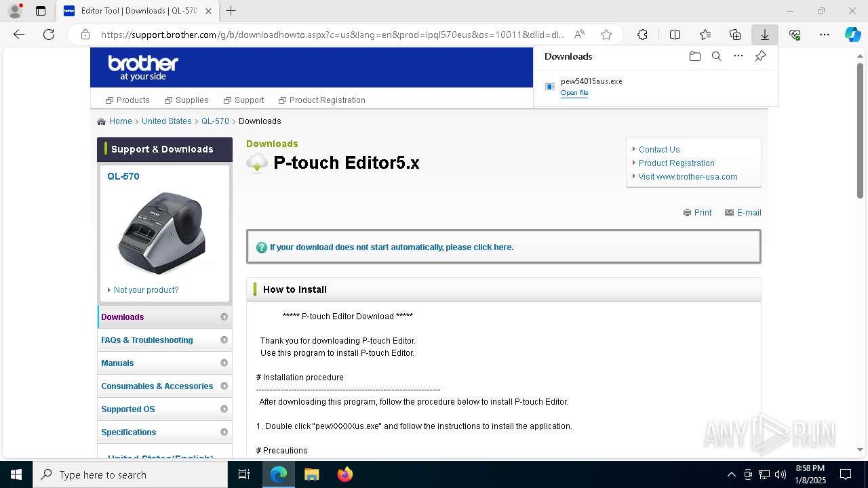Select Manuals sidebar item

[x=165, y=363]
